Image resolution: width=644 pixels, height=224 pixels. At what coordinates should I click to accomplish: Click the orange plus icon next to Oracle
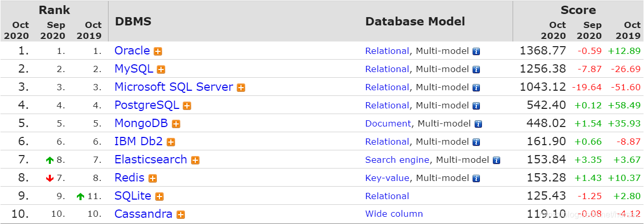[158, 51]
